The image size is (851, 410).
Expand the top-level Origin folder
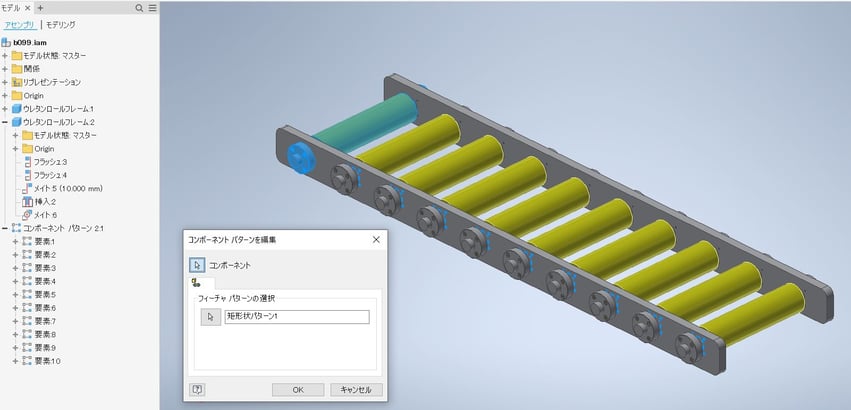pos(5,96)
